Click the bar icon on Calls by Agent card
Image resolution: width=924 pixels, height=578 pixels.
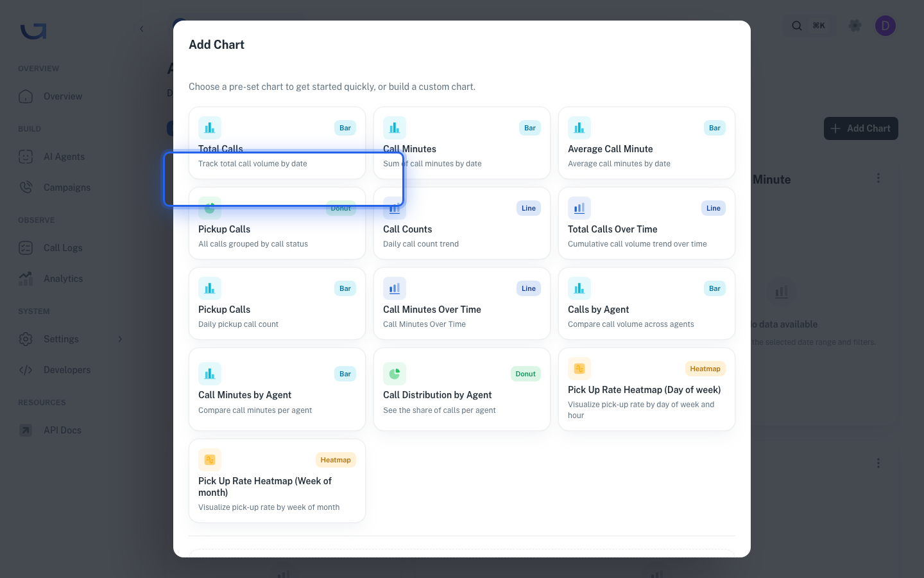579,288
